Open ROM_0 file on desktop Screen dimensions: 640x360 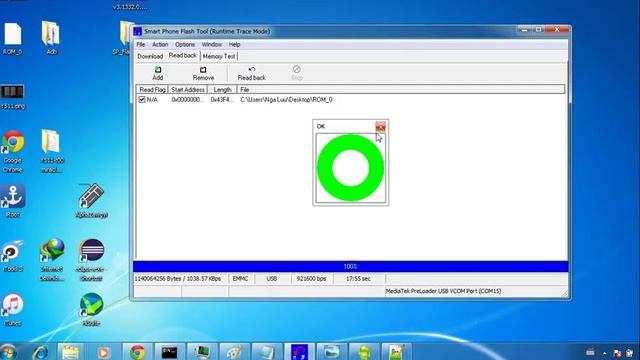coord(13,38)
